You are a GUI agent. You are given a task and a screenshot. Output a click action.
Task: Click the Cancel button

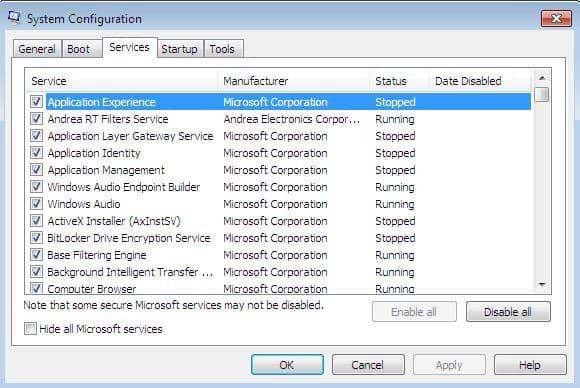point(368,365)
